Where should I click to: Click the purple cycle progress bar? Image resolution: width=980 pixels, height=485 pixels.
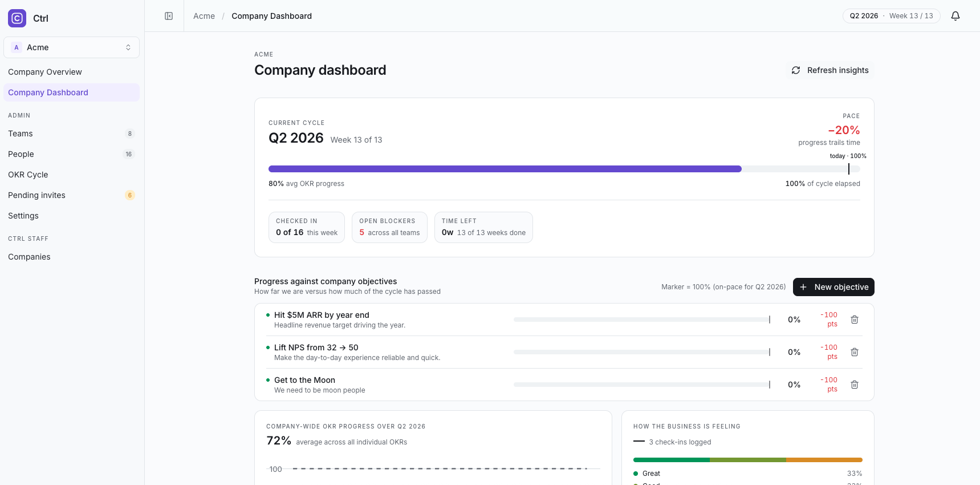coord(505,169)
